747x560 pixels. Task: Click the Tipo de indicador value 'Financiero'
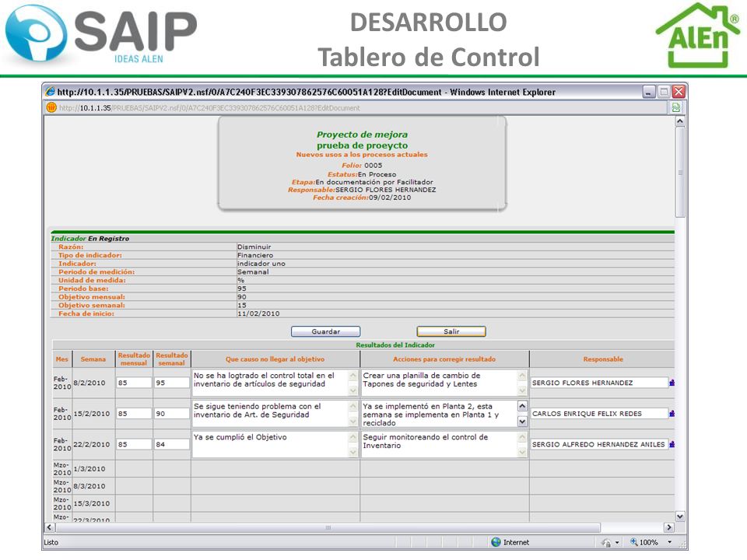[255, 255]
